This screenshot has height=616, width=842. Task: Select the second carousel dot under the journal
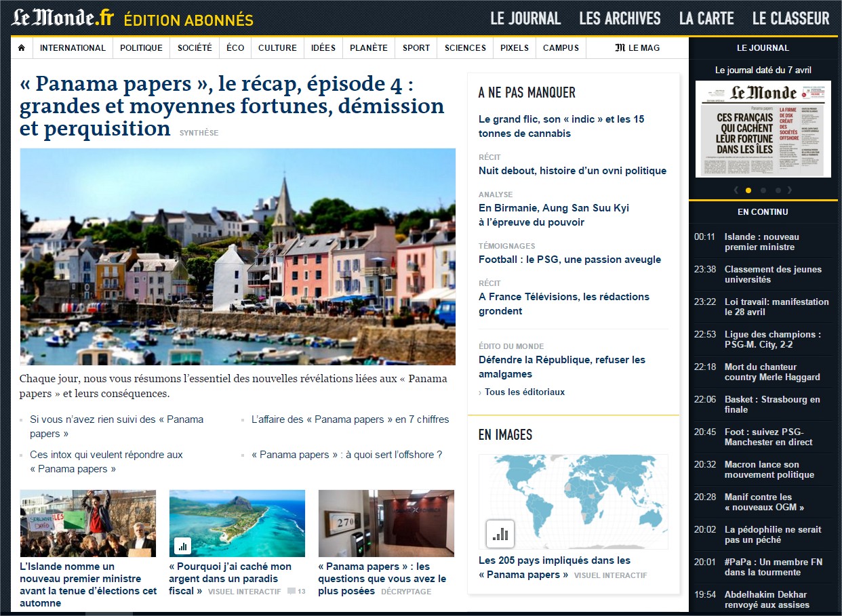(x=763, y=190)
